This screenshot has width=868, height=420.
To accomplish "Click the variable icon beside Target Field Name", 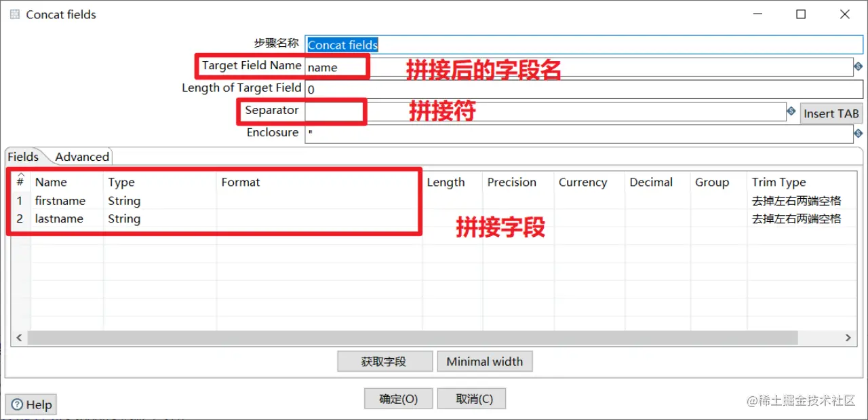I will (x=858, y=66).
